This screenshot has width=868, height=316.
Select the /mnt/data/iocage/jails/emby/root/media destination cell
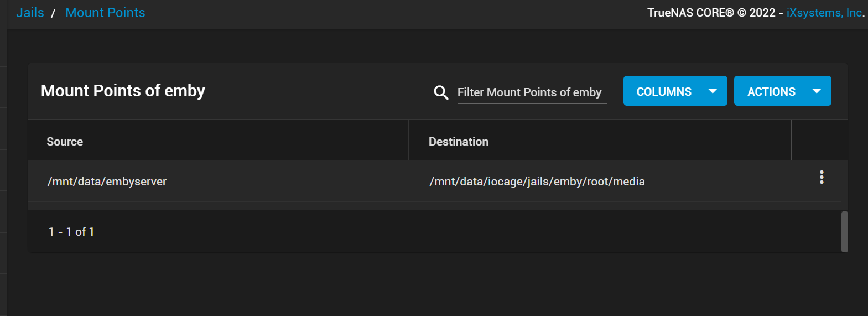[x=537, y=182]
